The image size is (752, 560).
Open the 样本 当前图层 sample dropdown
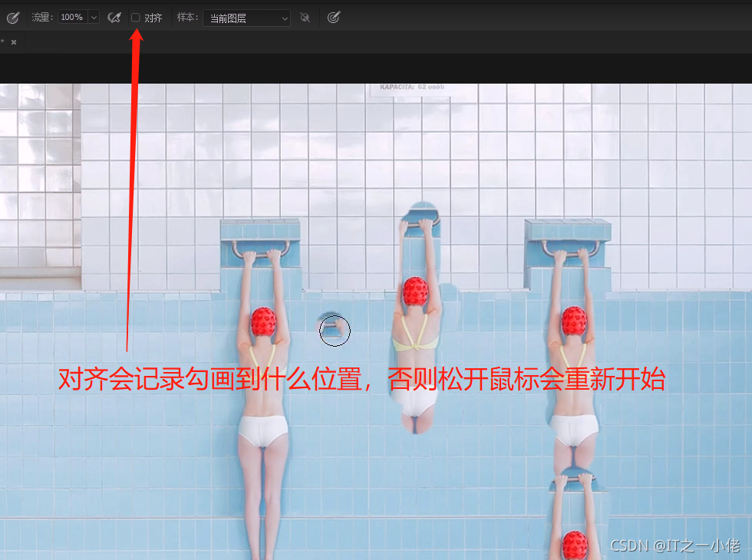point(246,18)
